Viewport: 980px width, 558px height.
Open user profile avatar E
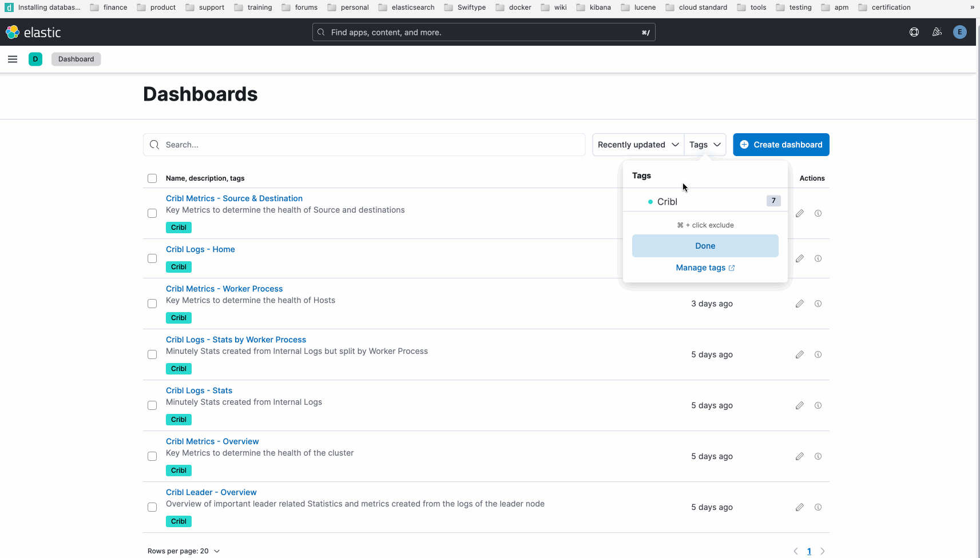click(x=959, y=32)
